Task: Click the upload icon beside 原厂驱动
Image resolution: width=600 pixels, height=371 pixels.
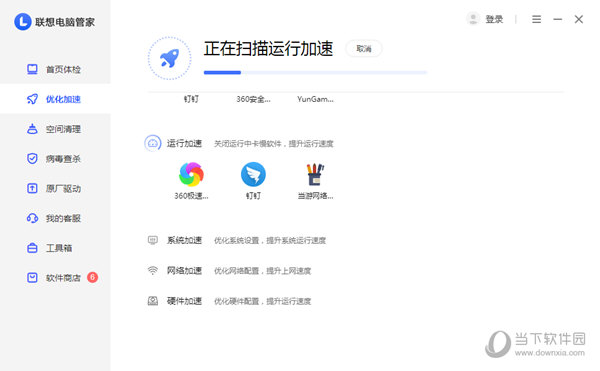Action: pyautogui.click(x=32, y=188)
